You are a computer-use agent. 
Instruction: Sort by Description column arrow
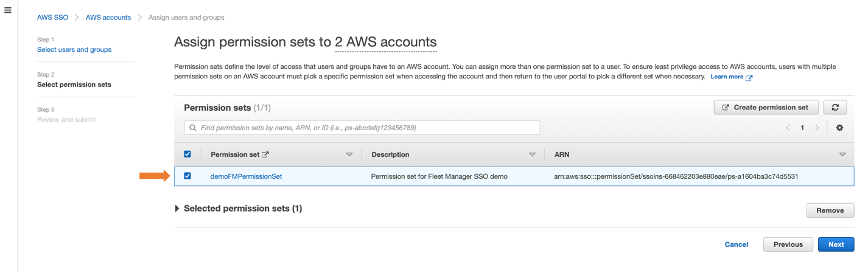pyautogui.click(x=532, y=154)
